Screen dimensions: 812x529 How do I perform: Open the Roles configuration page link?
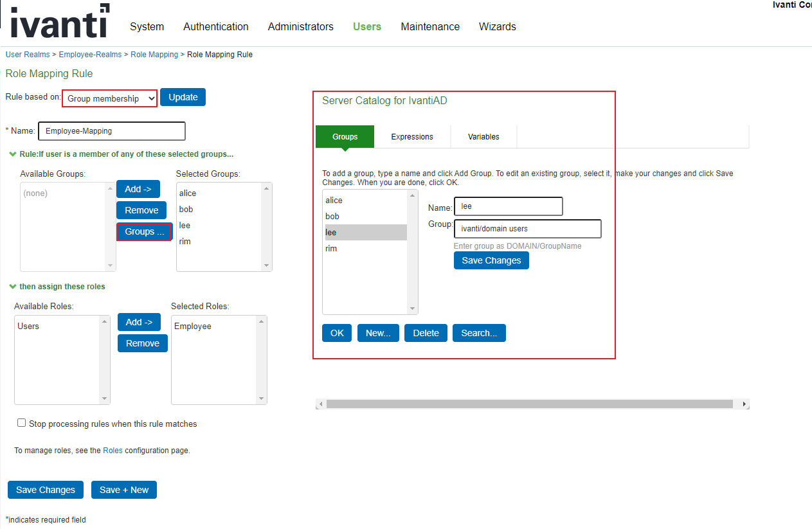[113, 451]
